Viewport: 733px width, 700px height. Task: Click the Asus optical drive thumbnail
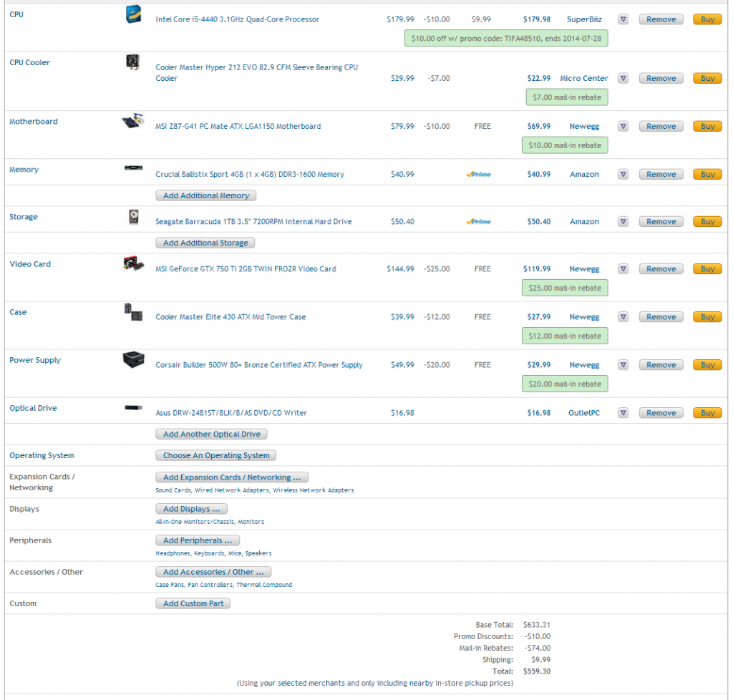133,408
